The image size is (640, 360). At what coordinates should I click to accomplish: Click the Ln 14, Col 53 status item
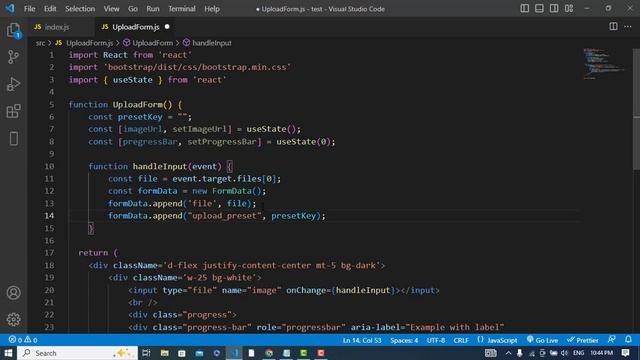(x=362, y=340)
